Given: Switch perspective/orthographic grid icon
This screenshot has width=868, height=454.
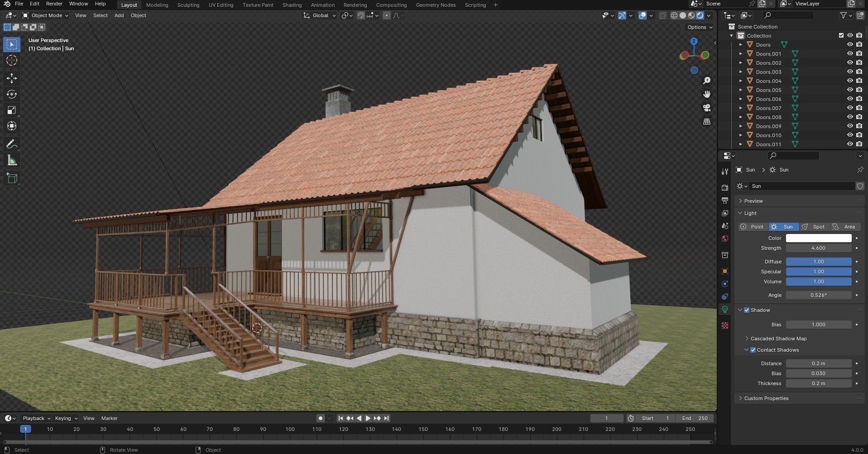Looking at the screenshot, I should (707, 121).
